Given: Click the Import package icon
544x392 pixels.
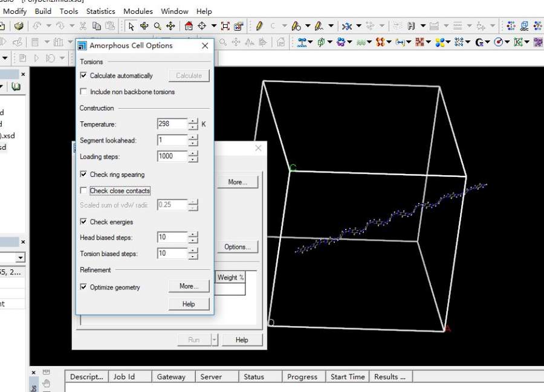Looking at the screenshot, I should (19, 26).
